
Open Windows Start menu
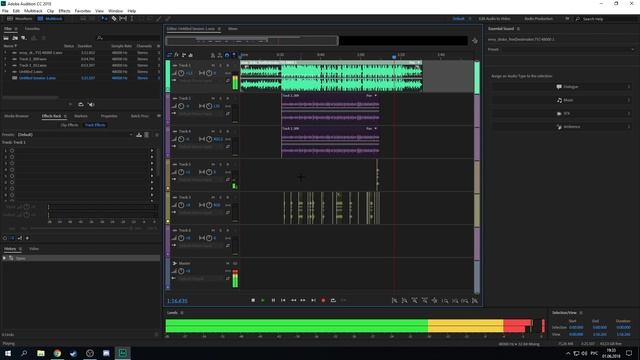[7, 353]
